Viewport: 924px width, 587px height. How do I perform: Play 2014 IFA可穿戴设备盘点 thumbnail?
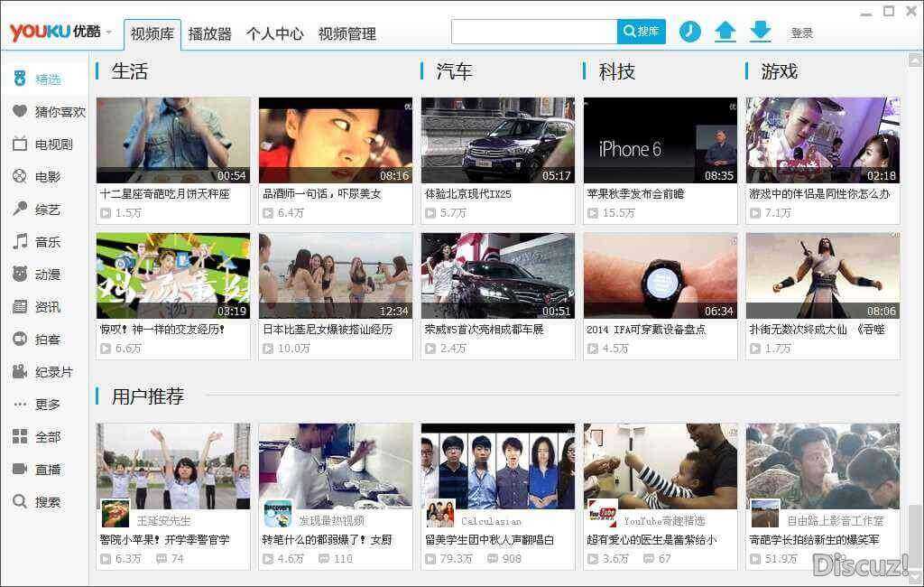pyautogui.click(x=660, y=275)
